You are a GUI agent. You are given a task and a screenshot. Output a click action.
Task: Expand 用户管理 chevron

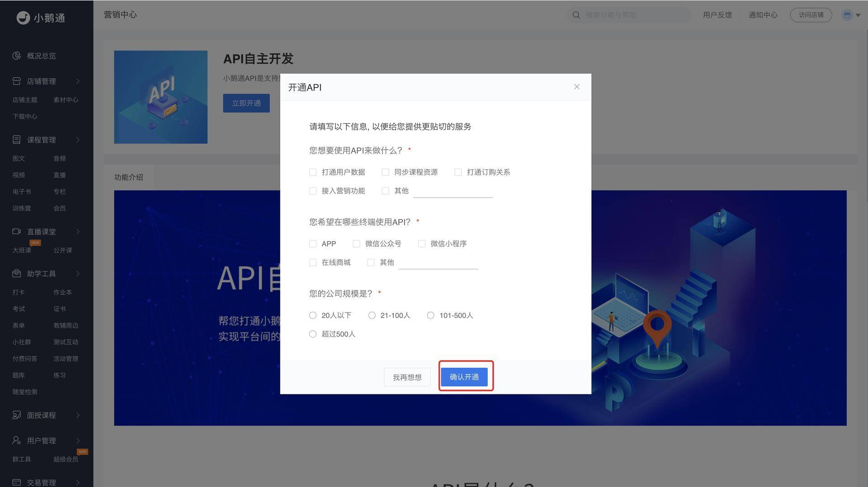tap(78, 440)
